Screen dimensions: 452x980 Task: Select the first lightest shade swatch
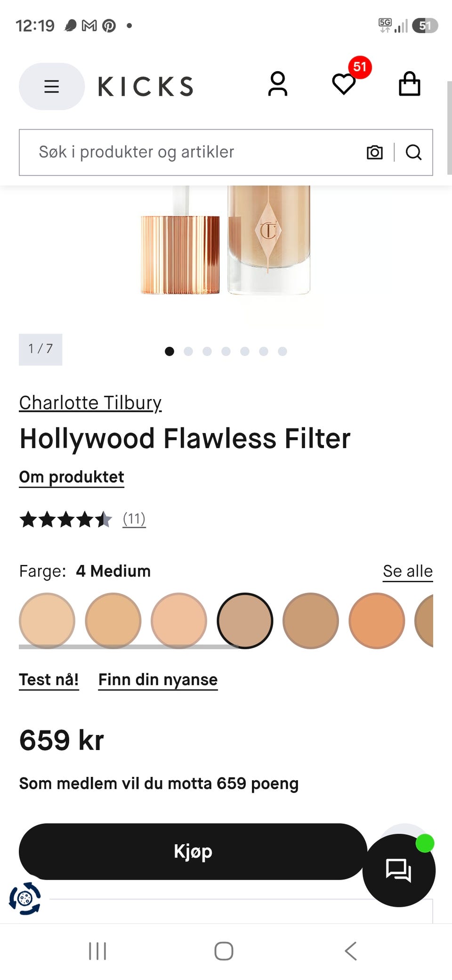tap(47, 621)
